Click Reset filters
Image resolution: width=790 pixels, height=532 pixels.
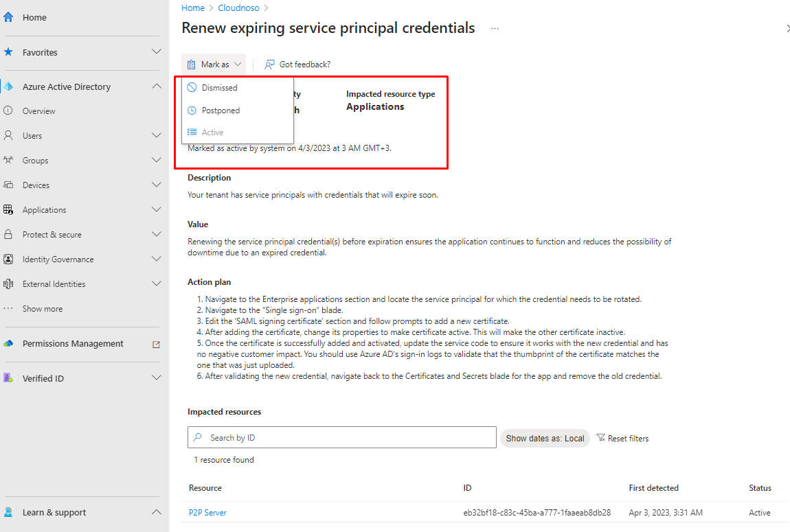coord(622,438)
